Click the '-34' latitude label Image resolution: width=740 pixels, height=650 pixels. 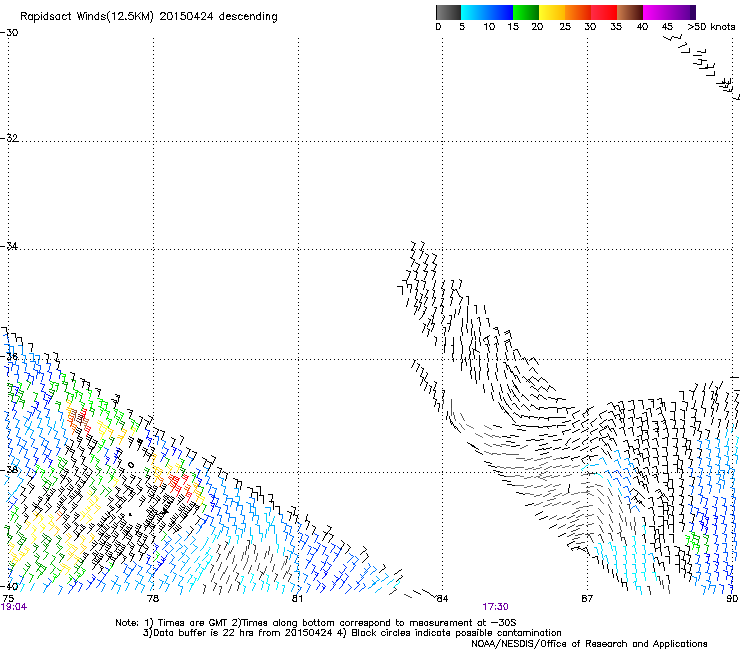tap(9, 246)
